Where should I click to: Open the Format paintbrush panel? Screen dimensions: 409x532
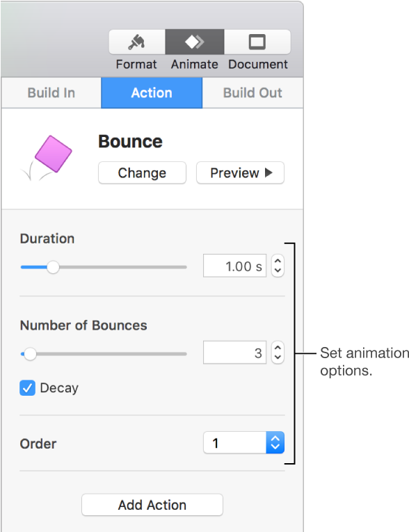[x=137, y=42]
